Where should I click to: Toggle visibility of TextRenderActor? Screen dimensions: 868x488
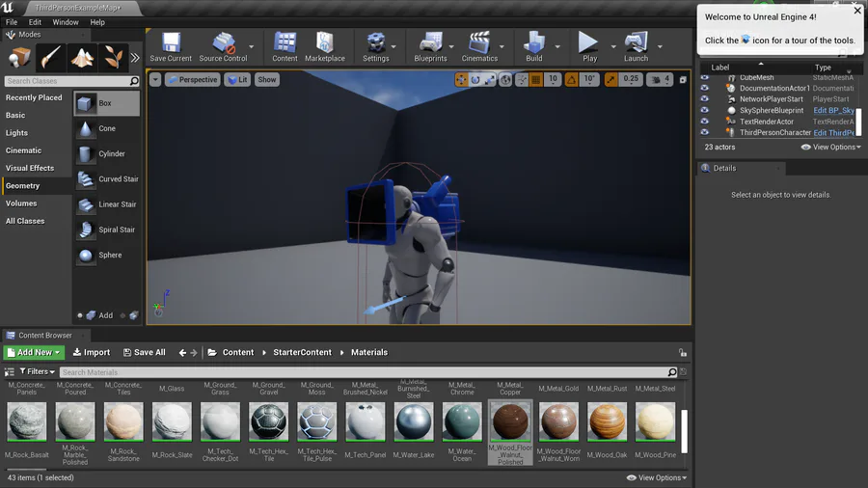coord(704,122)
